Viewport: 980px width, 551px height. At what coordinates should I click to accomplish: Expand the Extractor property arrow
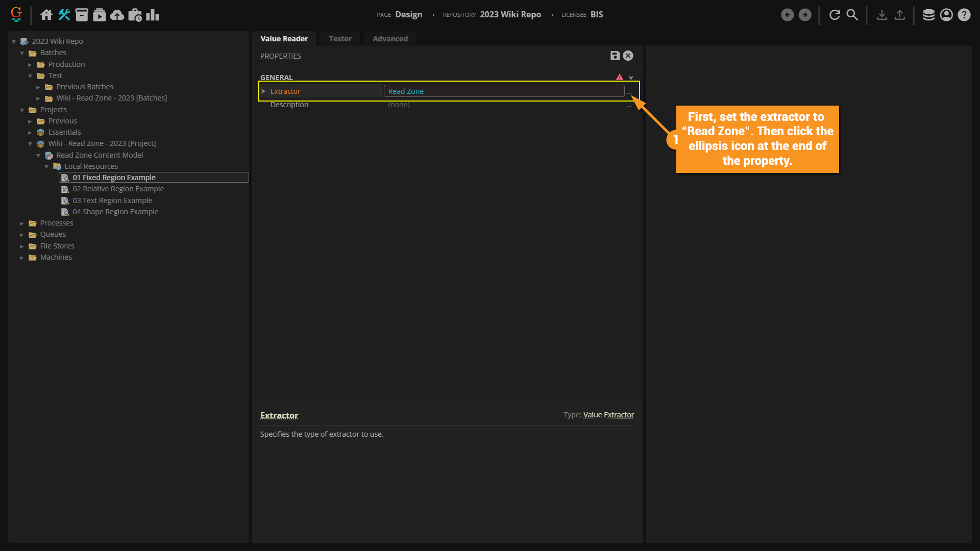[x=263, y=91]
